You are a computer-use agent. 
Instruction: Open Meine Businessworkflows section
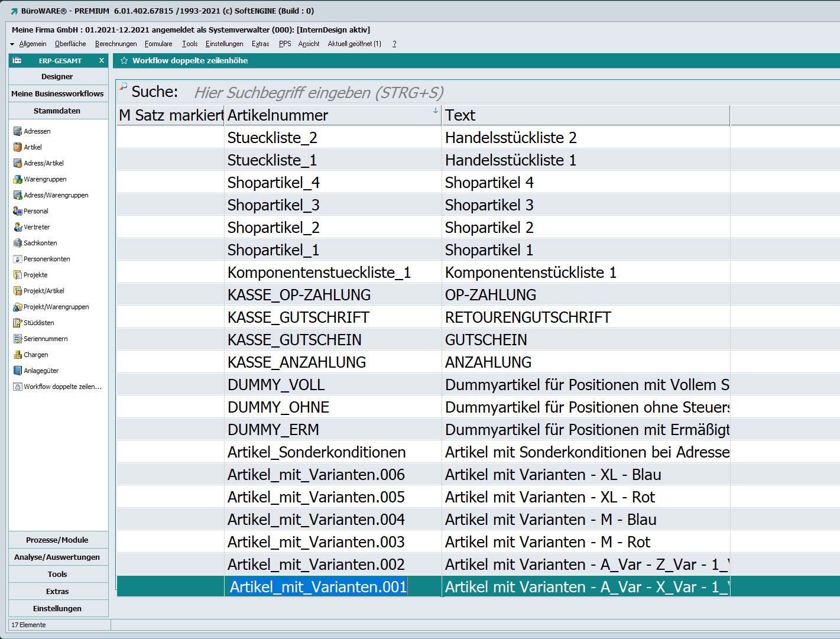pos(58,94)
